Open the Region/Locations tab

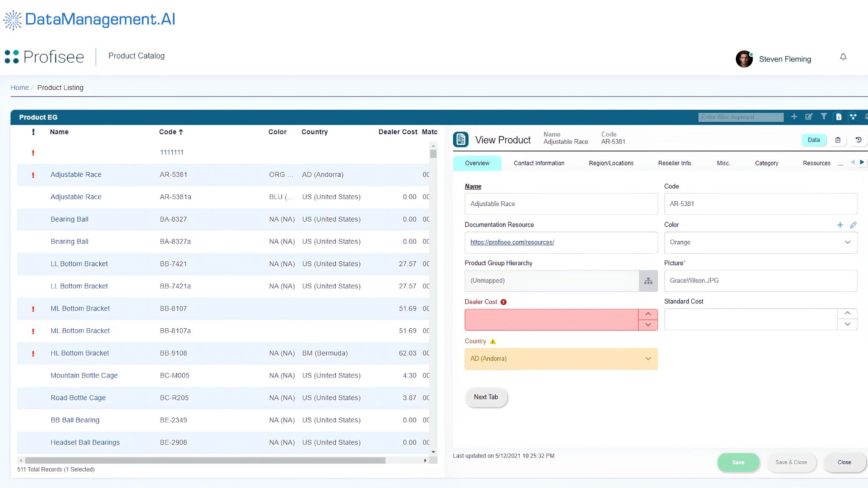pyautogui.click(x=611, y=163)
